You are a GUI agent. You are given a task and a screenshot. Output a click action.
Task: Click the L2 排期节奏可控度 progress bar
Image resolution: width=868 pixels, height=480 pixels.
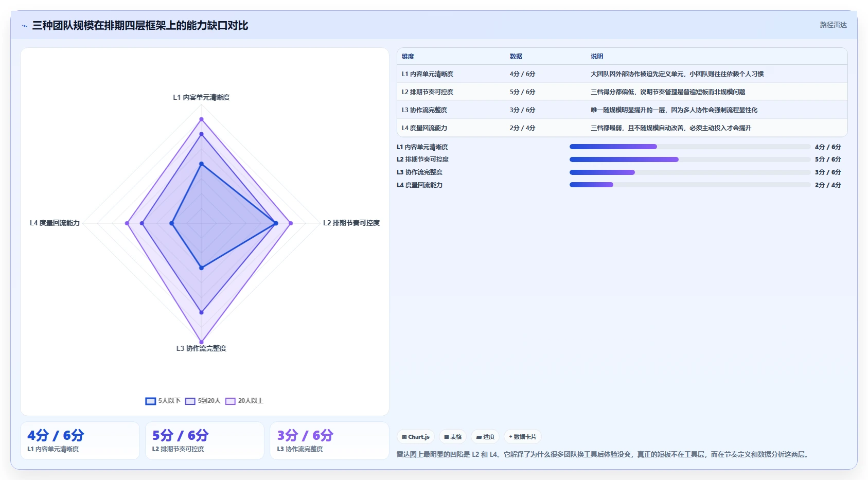(690, 159)
